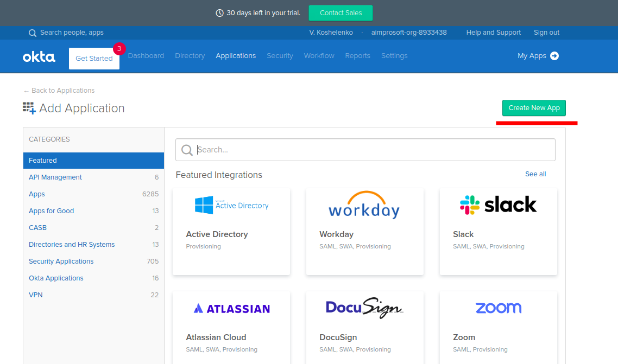Select the Apps category
The image size is (618, 364).
tap(93, 194)
